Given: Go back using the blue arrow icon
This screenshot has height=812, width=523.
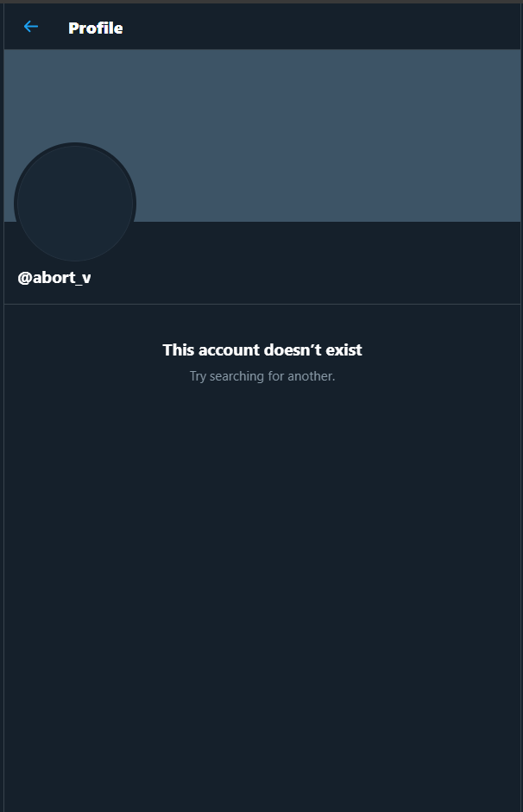Looking at the screenshot, I should point(31,27).
